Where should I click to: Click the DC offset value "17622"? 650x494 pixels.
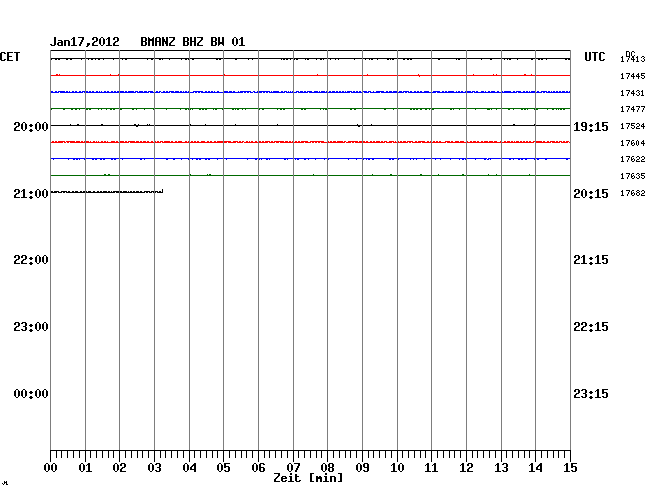click(633, 160)
